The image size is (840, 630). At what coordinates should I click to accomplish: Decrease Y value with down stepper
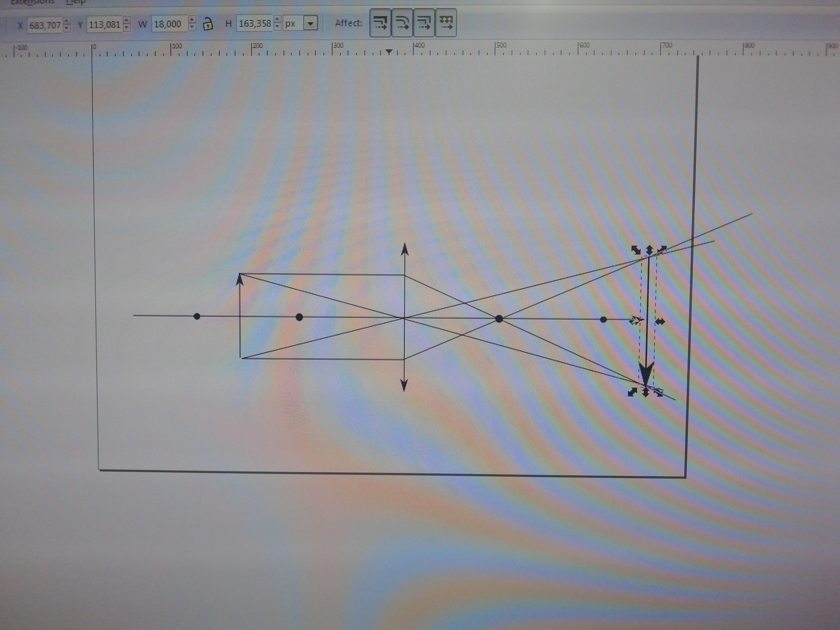tap(127, 28)
